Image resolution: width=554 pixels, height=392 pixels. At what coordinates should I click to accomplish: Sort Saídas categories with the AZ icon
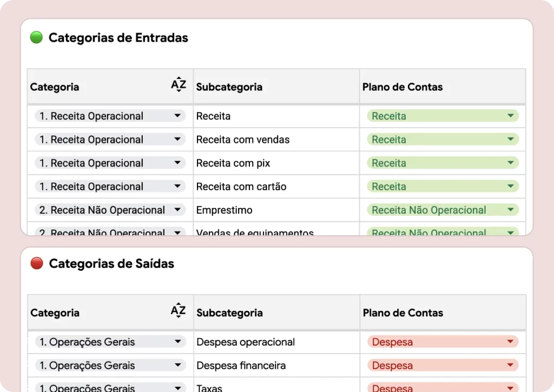pos(178,310)
